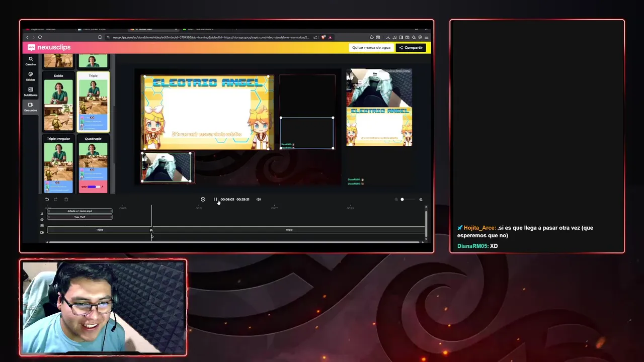Undo the last edit in timeline toolbar
Viewport: 644px width, 362px height.
coord(47,199)
